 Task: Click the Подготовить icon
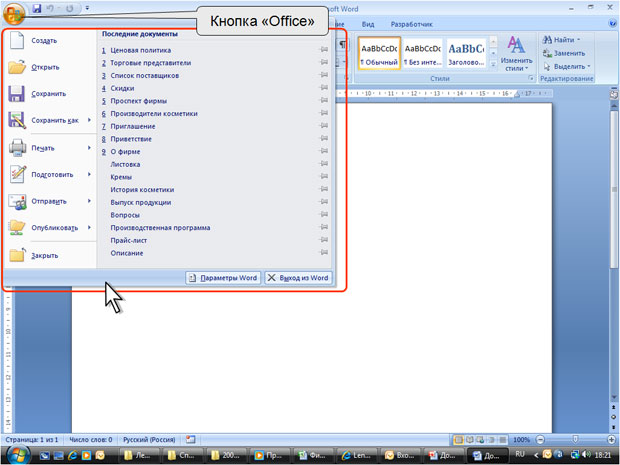17,174
